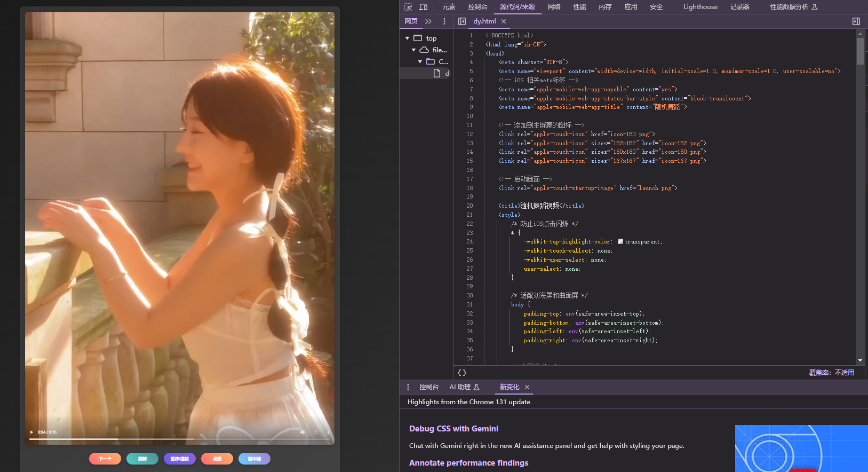This screenshot has width=868, height=472.
Task: Collapse the top frame tree node
Action: (408, 38)
